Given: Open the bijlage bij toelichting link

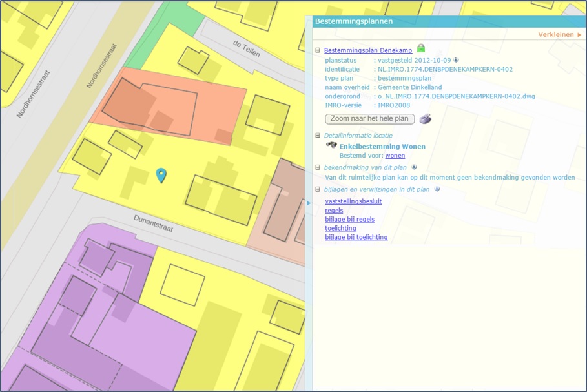Looking at the screenshot, I should tap(356, 237).
